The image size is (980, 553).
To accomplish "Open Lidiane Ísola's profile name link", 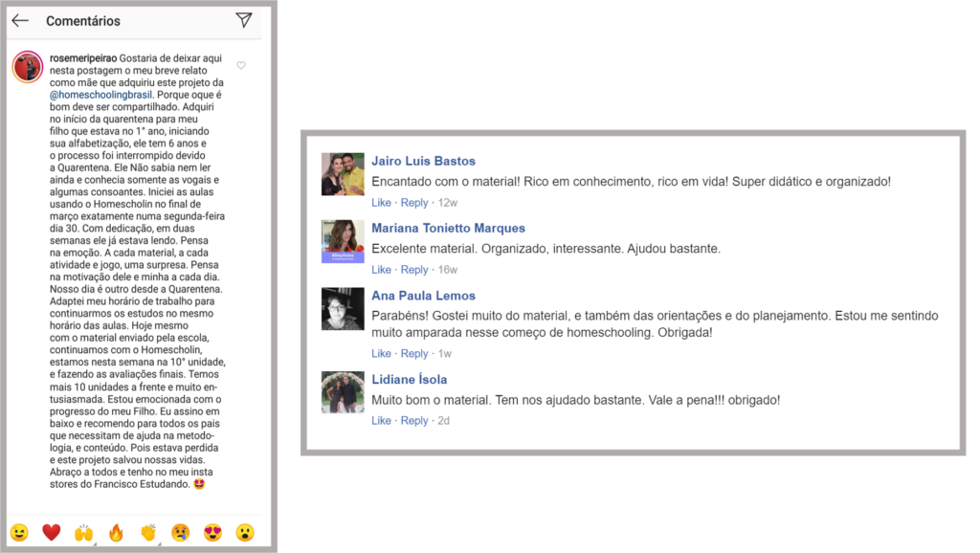I will (409, 379).
